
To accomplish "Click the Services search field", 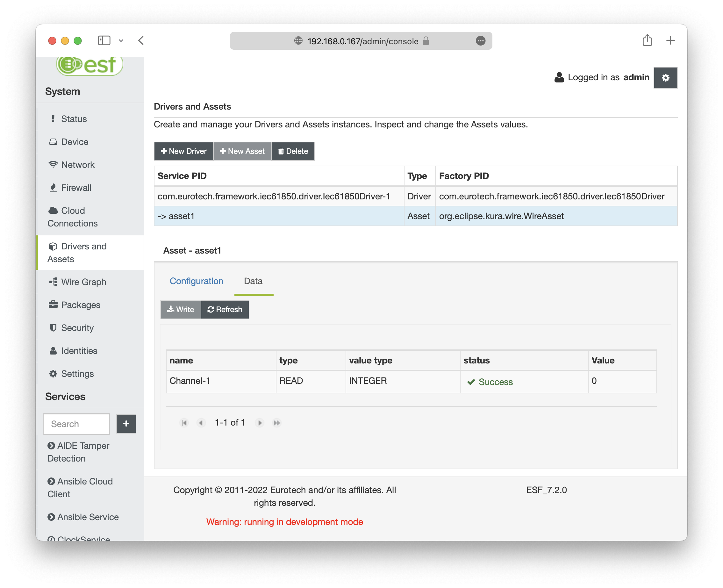I will tap(76, 424).
